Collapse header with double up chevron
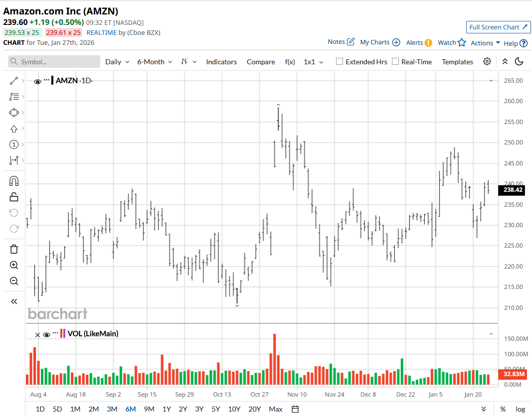The height and width of the screenshot is (417, 532). 505,61
